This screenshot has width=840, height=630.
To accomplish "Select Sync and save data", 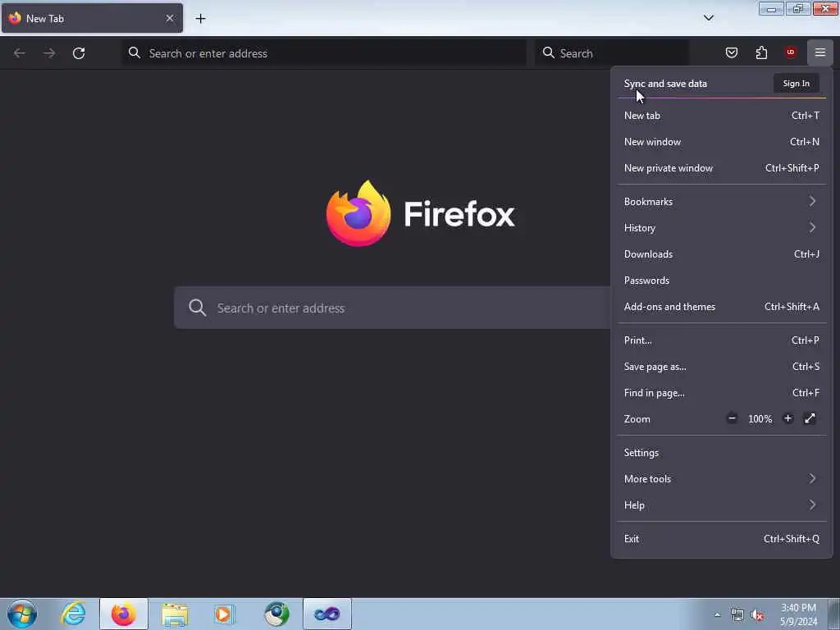I will [x=665, y=84].
